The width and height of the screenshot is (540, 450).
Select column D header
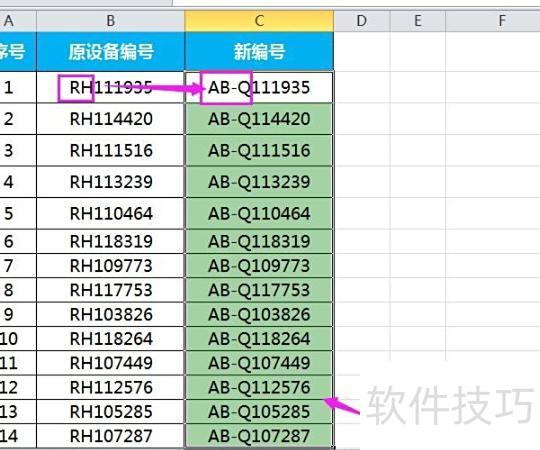click(x=362, y=21)
